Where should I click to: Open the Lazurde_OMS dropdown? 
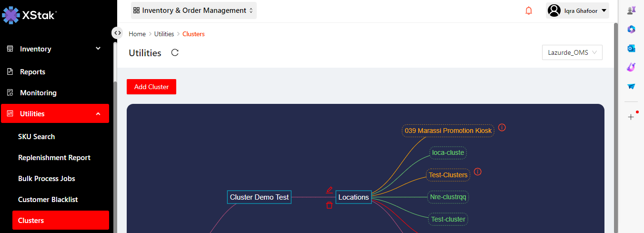[x=572, y=53]
